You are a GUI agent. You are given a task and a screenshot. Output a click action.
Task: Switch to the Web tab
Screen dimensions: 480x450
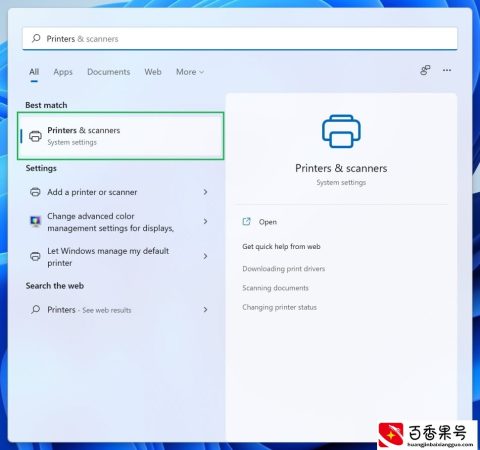153,72
